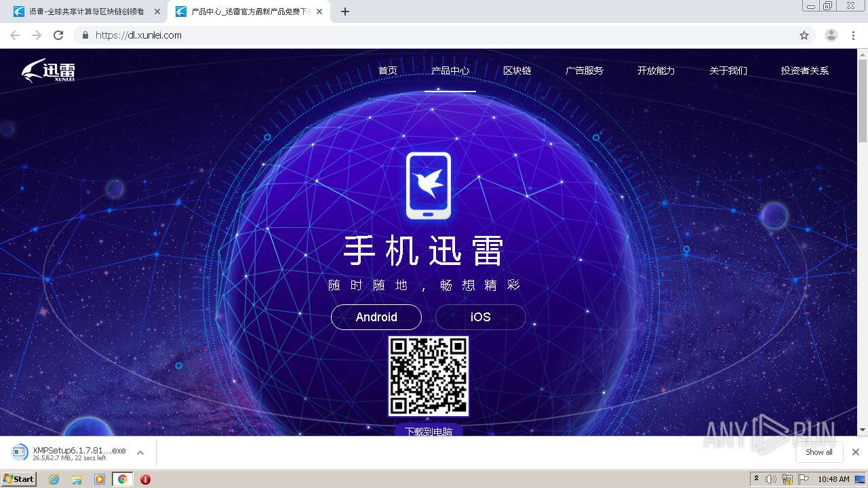Open the 开放能力 navigation item

[x=656, y=70]
